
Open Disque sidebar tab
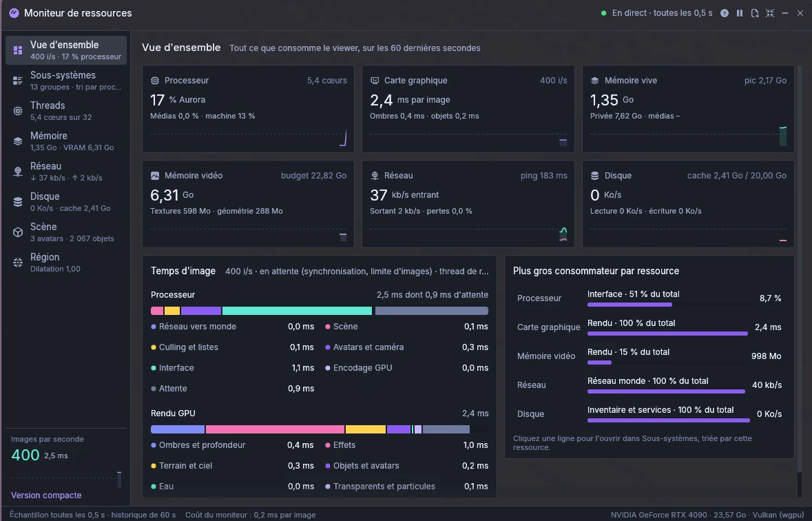[65, 202]
